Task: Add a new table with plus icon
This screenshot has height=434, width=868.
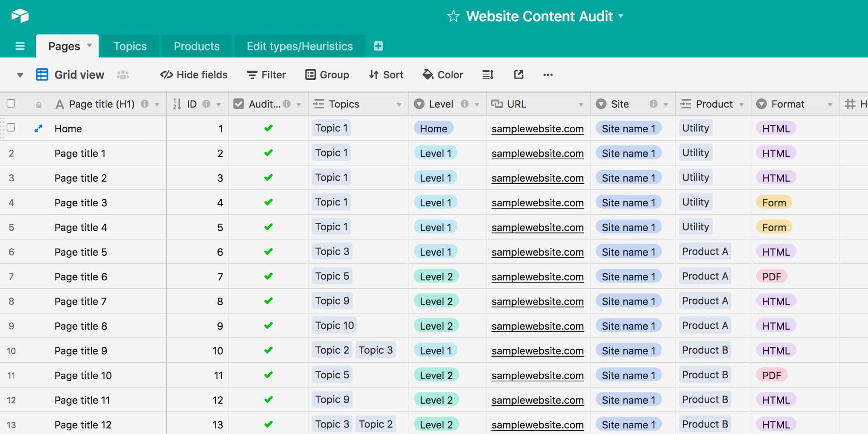Action: pos(378,46)
